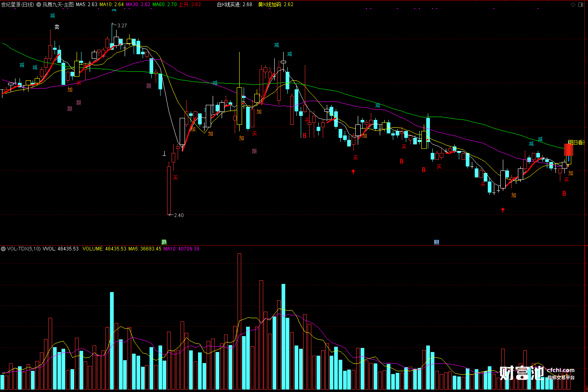Click the blue 财 marker on the time axis
Image resolution: width=588 pixels, height=392 pixels.
click(436, 242)
